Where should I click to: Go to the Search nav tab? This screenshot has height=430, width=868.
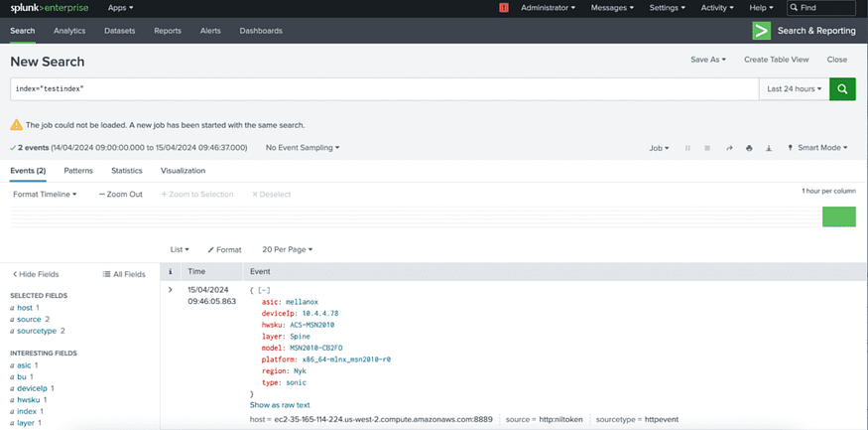pyautogui.click(x=23, y=31)
